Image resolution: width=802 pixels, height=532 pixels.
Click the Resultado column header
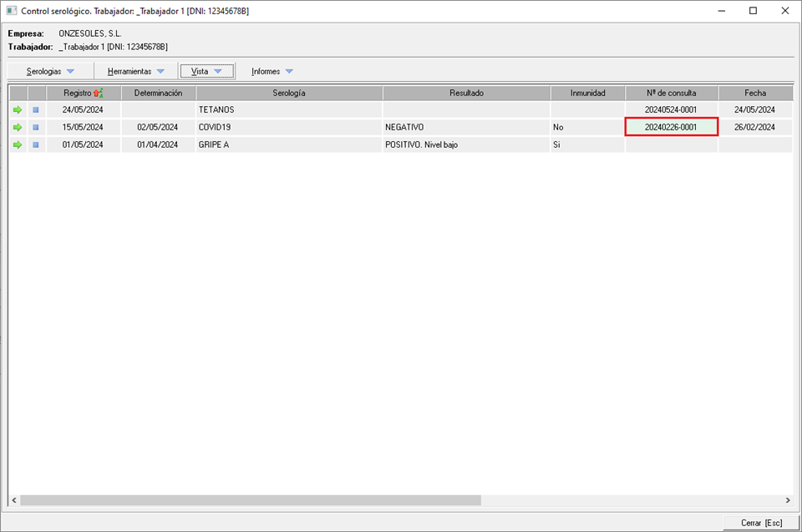(466, 93)
